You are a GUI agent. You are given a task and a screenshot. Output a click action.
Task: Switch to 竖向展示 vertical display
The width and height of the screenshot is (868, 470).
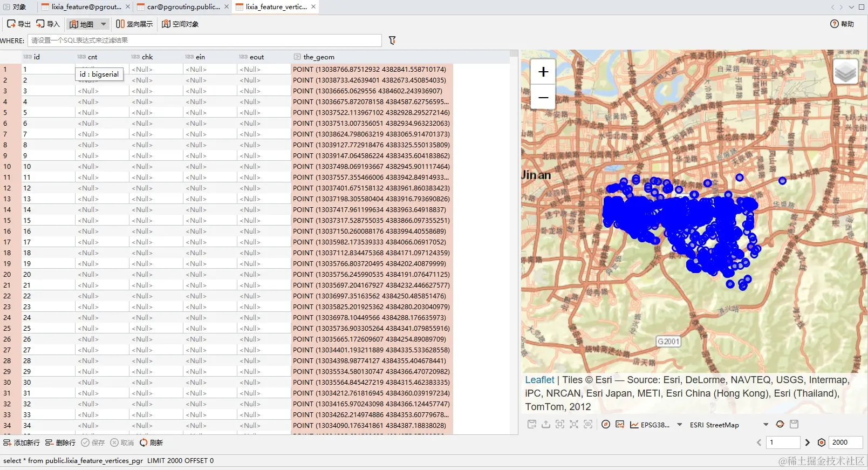(x=134, y=24)
